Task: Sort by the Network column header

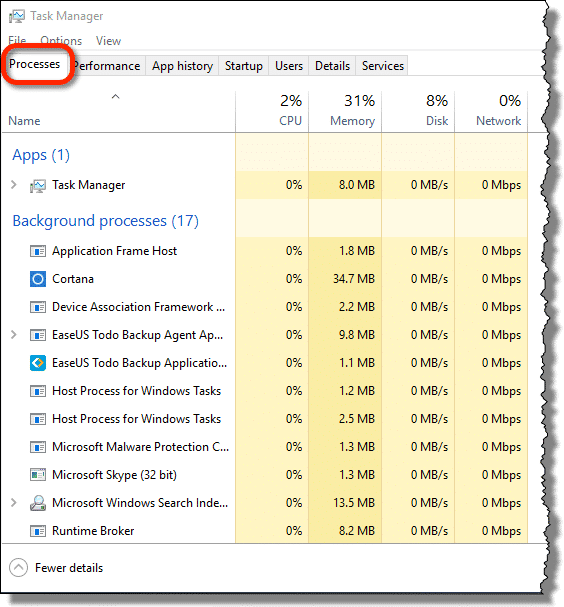Action: coord(491,111)
